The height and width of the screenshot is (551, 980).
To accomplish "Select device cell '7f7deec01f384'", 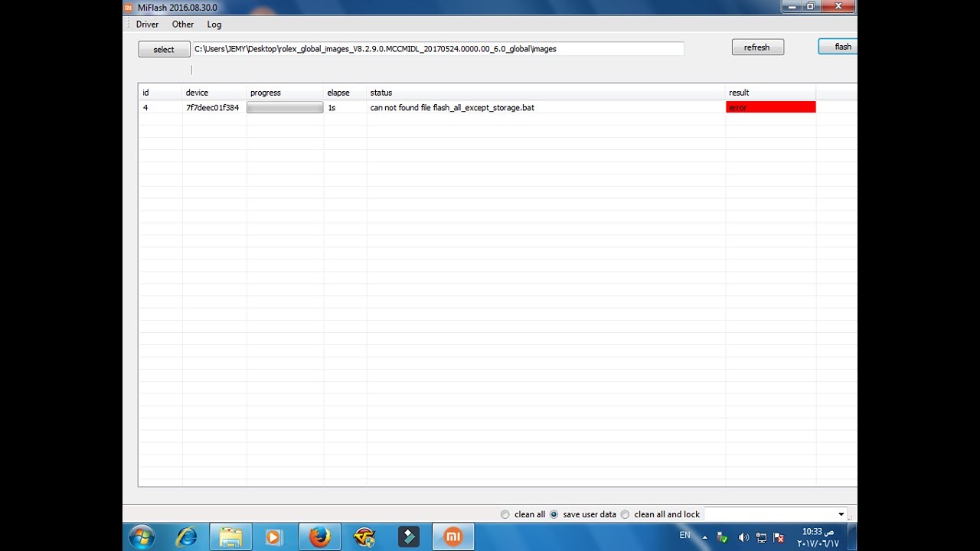I will [x=212, y=108].
